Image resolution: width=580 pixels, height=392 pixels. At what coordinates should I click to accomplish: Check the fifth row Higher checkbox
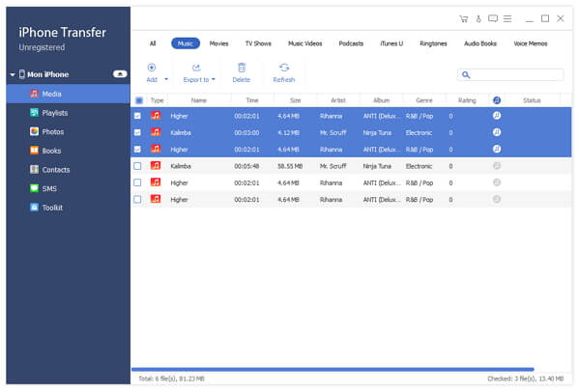pyautogui.click(x=137, y=182)
